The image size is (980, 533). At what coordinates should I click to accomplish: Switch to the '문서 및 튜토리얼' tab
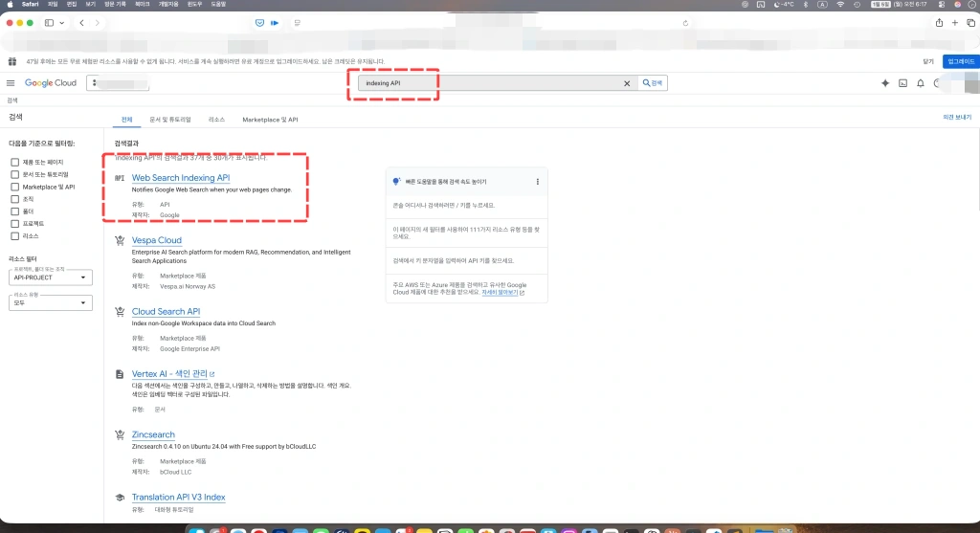tap(170, 120)
